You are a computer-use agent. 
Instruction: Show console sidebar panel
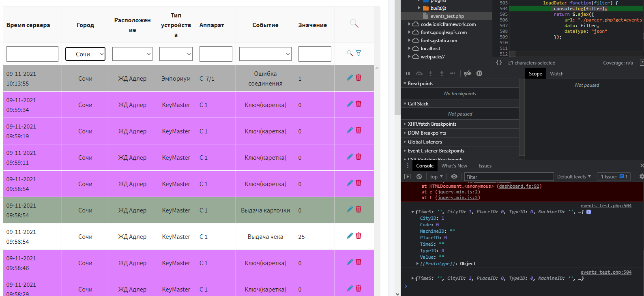pos(408,176)
